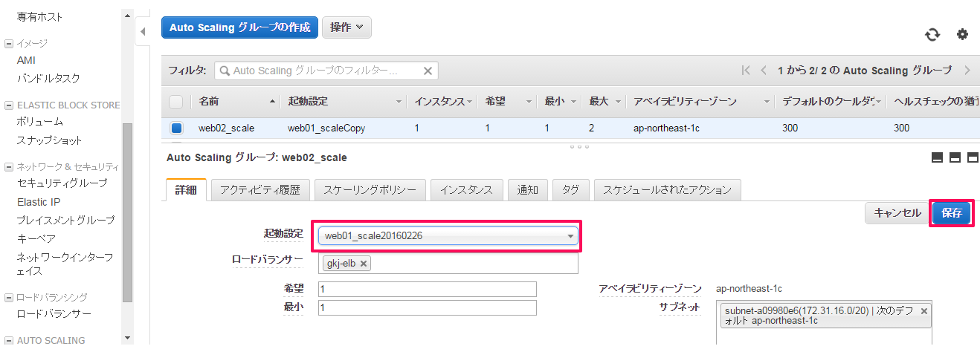Screen dimensions: 980x349
Task: Collapse the sidebar with the arrow handle
Action: pyautogui.click(x=143, y=32)
